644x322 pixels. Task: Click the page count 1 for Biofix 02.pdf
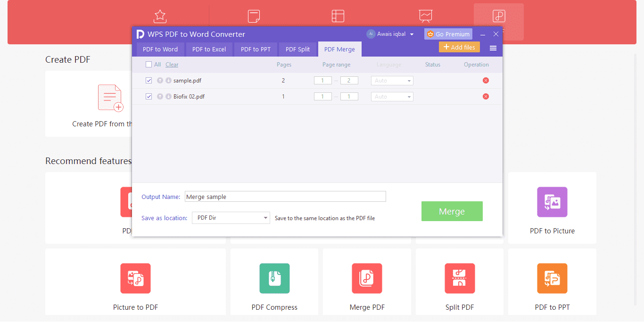(x=283, y=97)
